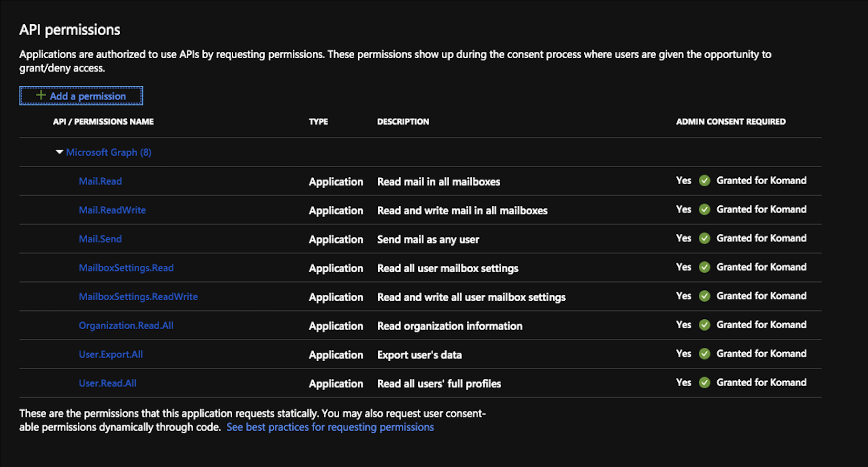Click 'Granted for Komand' in User.Read.All row
Screen dimensions: 868x467
[761, 383]
